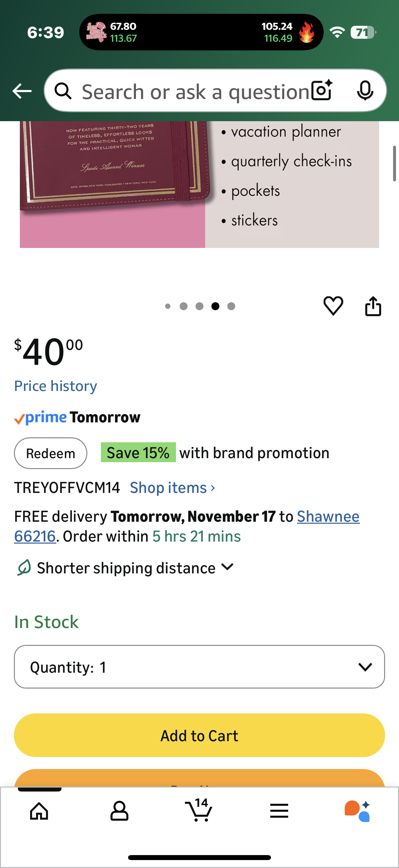Viewport: 399px width, 868px height.
Task: Tap the microphone voice search icon
Action: point(365,91)
